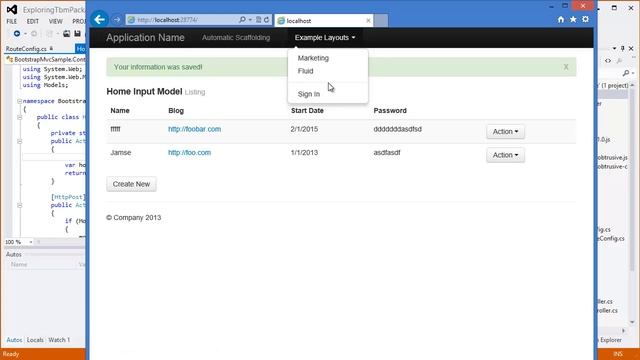Image resolution: width=640 pixels, height=360 pixels.
Task: Select Fluid from Example Layouts menu
Action: (x=305, y=71)
